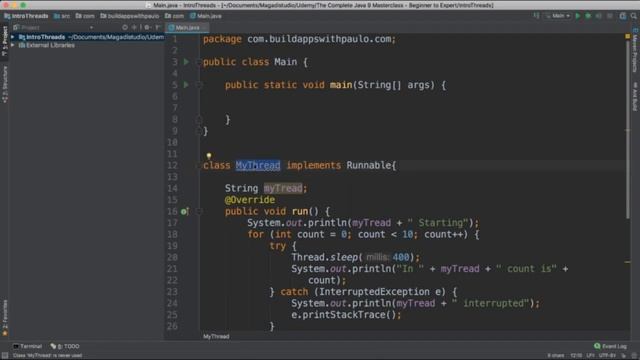
Task: Open Project view selector dropdown arrow
Action: pyautogui.click(x=91, y=27)
